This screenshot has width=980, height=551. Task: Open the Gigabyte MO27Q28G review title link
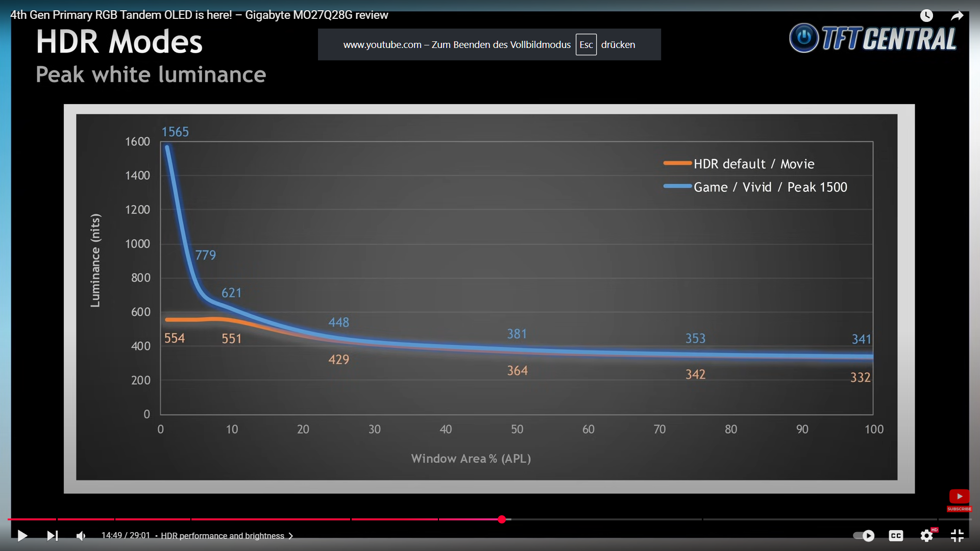click(199, 15)
